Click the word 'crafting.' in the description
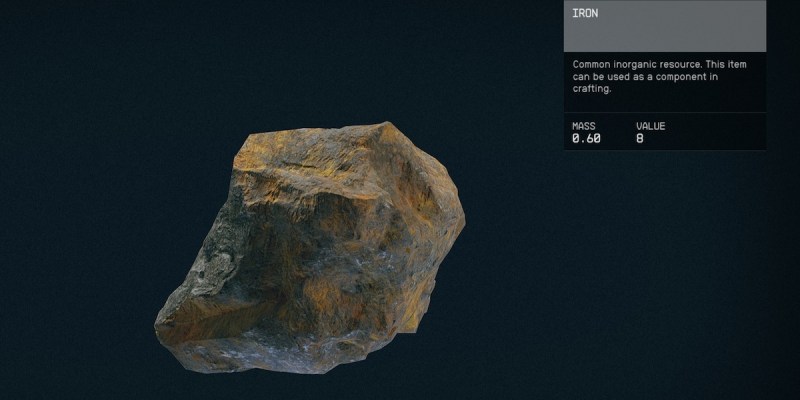800x400 pixels. [x=591, y=89]
